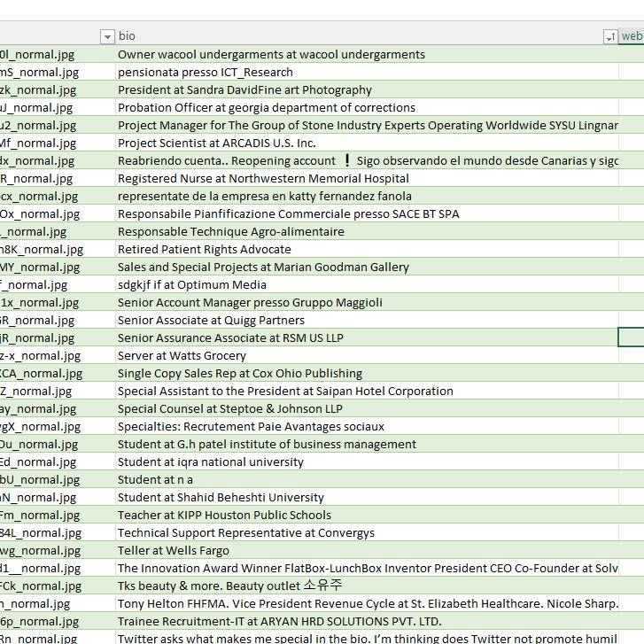The width and height of the screenshot is (644, 644).
Task: Open the filter dropdown left of bio header
Action: coord(107,36)
